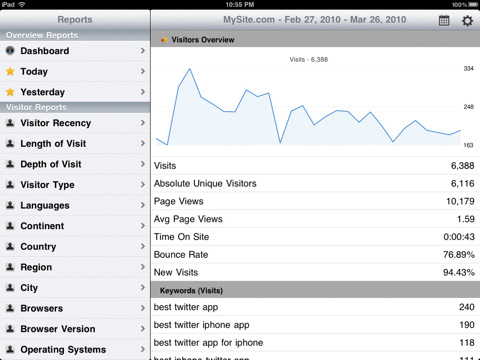
Task: Click the Page Views row
Action: point(316,201)
